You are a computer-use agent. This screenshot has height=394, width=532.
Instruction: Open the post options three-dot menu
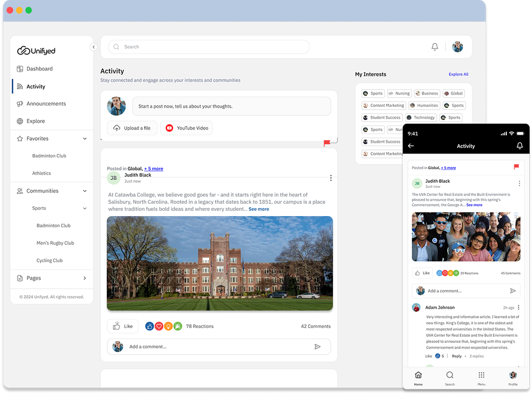[331, 178]
